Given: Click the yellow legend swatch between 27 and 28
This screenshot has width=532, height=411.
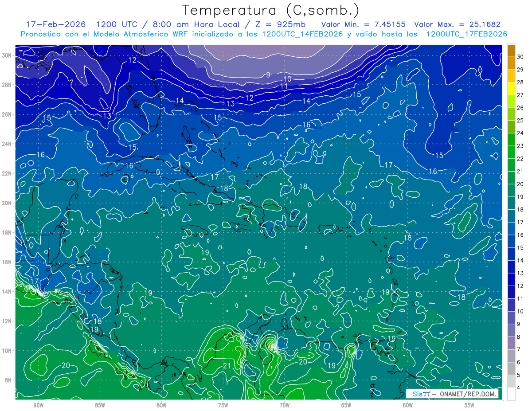Looking at the screenshot, I should pos(512,88).
